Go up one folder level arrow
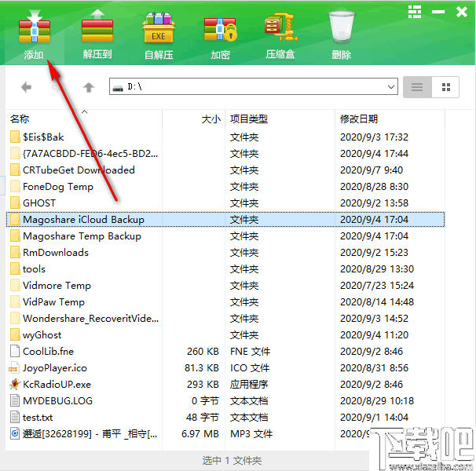The height and width of the screenshot is (471, 476). pos(89,87)
